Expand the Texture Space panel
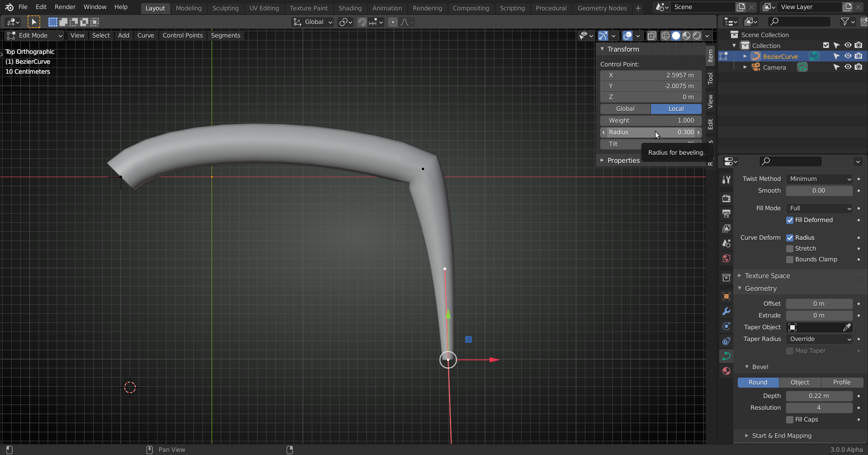The image size is (868, 455). click(x=767, y=276)
